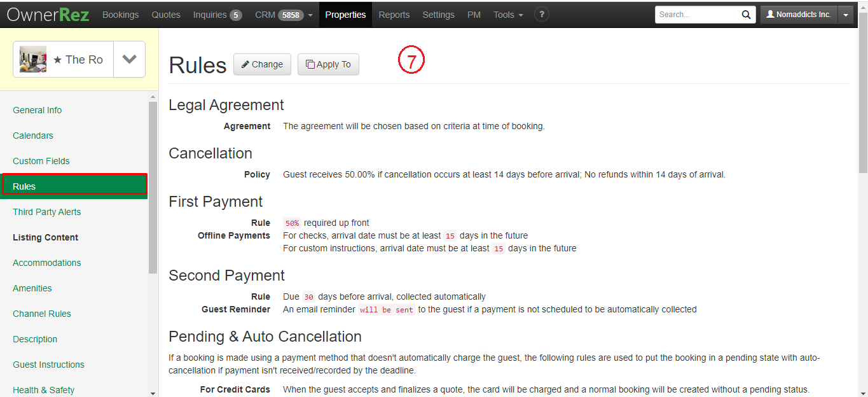Open the Quotes menu

coord(166,14)
